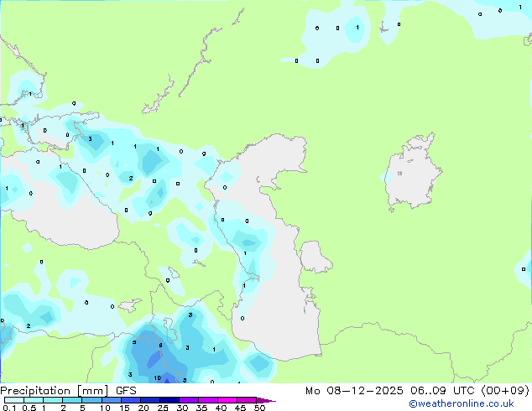This screenshot has width=532, height=411.
Task: Select the 20–25 mm legend swatch
Action: [x=150, y=400]
